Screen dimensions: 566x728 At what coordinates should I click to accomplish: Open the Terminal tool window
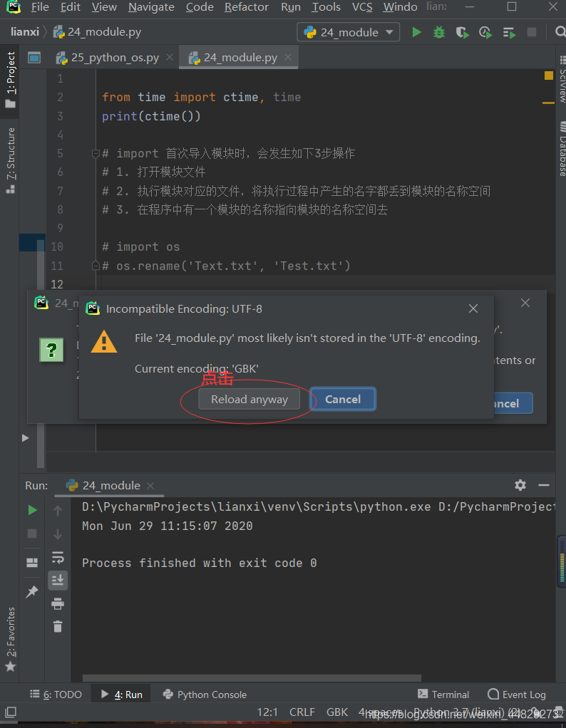pyautogui.click(x=443, y=695)
